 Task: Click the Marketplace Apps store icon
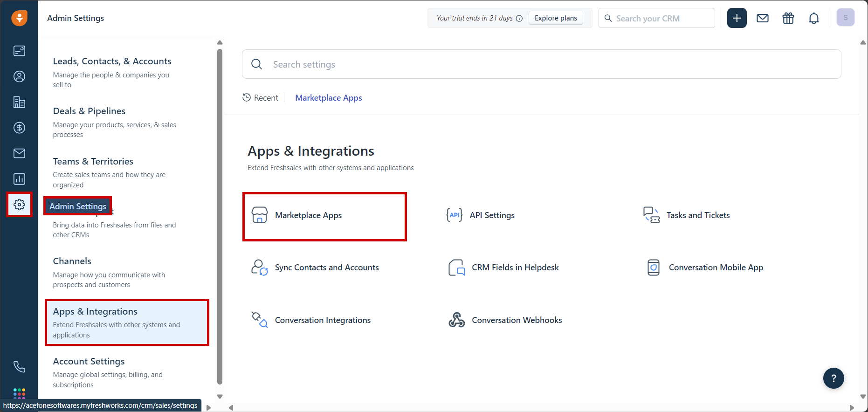260,215
